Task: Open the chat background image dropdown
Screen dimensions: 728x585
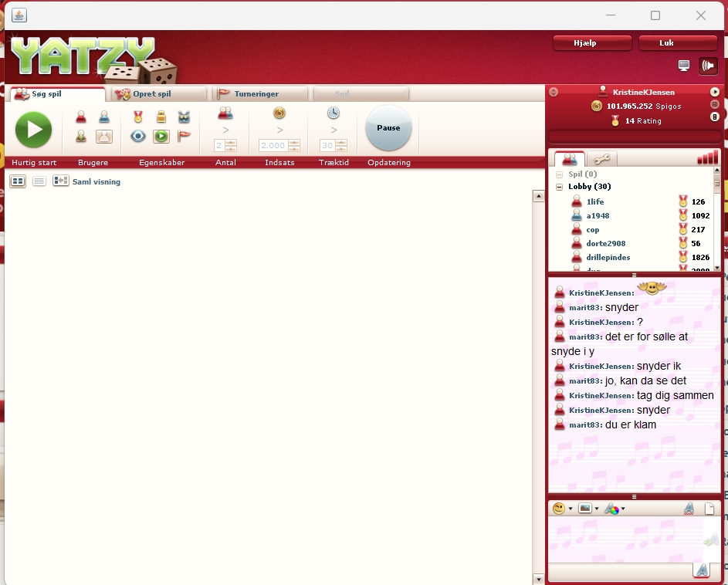Action: pyautogui.click(x=588, y=509)
